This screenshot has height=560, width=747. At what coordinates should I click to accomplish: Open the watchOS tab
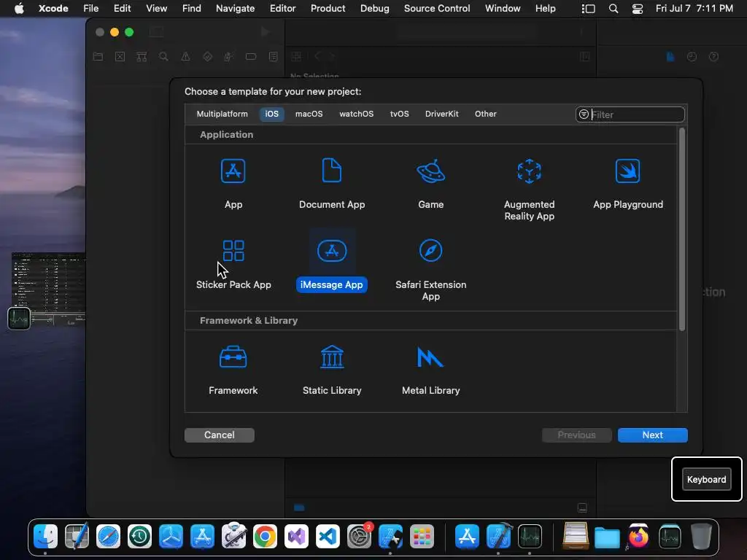(356, 114)
